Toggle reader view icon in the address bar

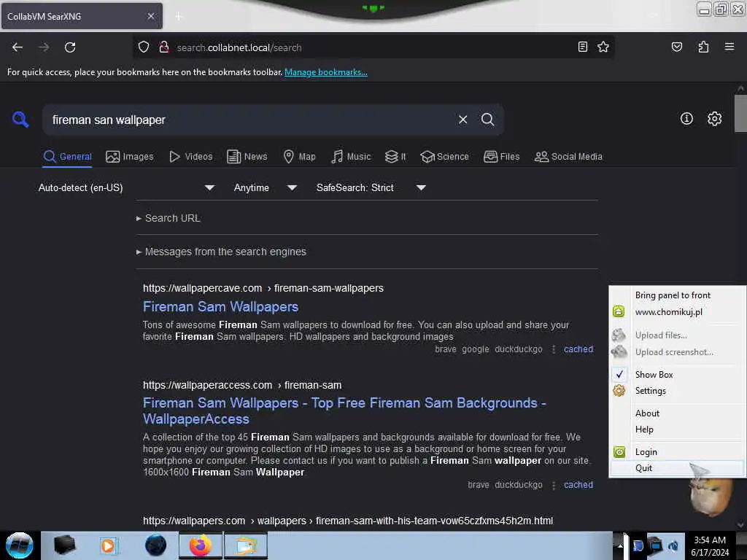pos(582,47)
